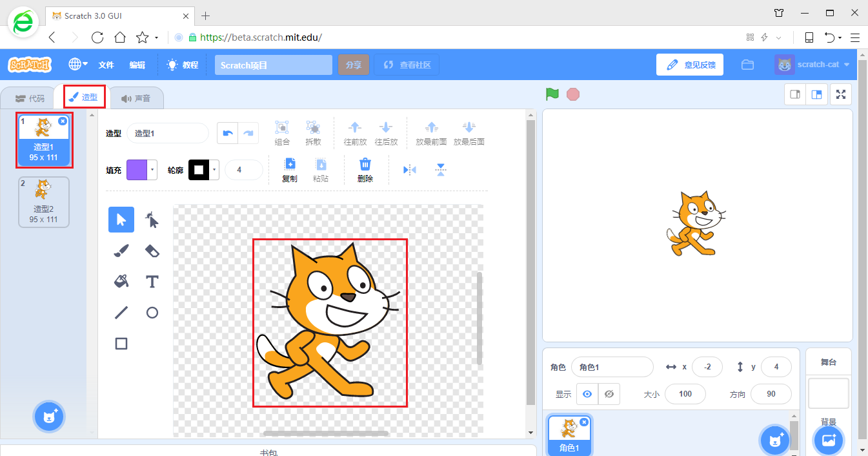Edit the sprite name field 角色1

612,367
